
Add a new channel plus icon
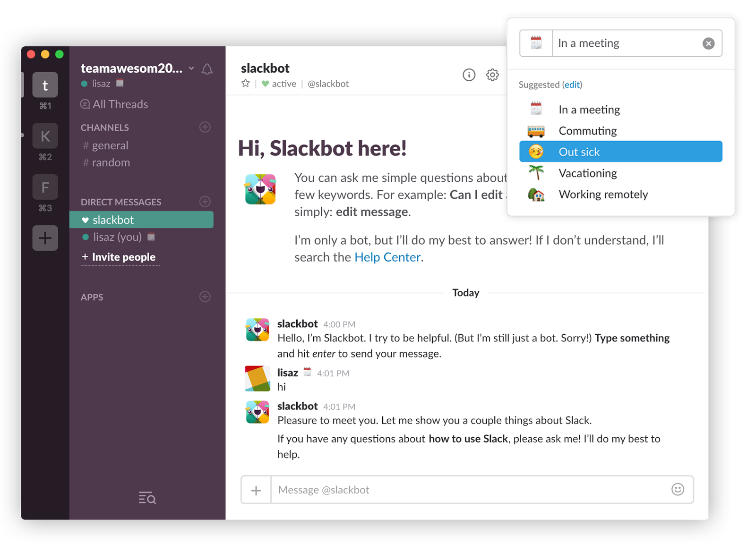pyautogui.click(x=205, y=127)
